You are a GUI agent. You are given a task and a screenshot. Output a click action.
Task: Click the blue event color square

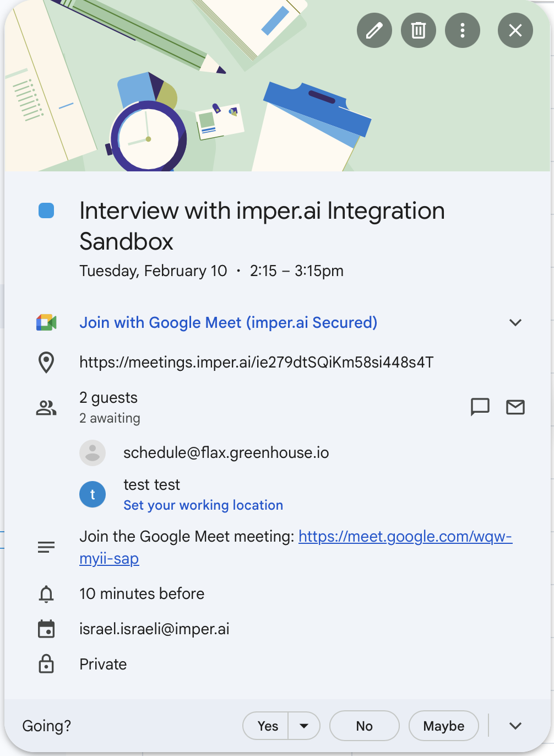click(x=46, y=210)
